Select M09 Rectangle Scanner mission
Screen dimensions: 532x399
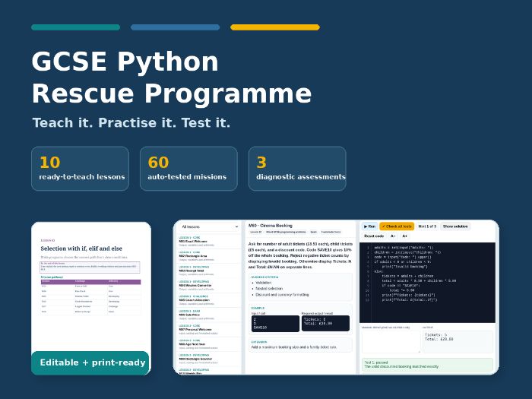coord(209,359)
